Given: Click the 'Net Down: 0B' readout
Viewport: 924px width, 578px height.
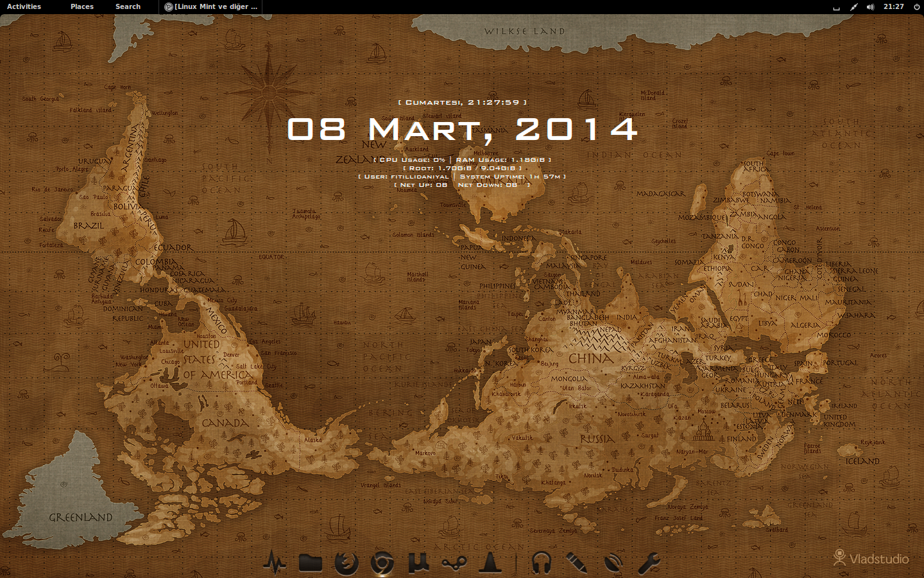Looking at the screenshot, I should tap(488, 185).
